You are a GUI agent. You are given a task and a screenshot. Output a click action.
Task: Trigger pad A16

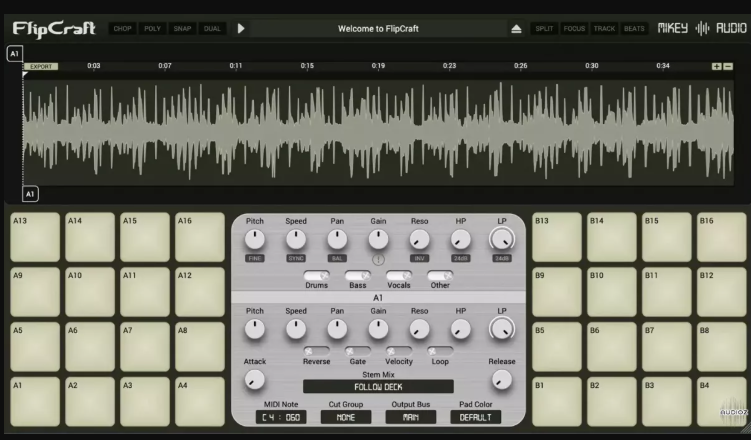click(x=200, y=237)
